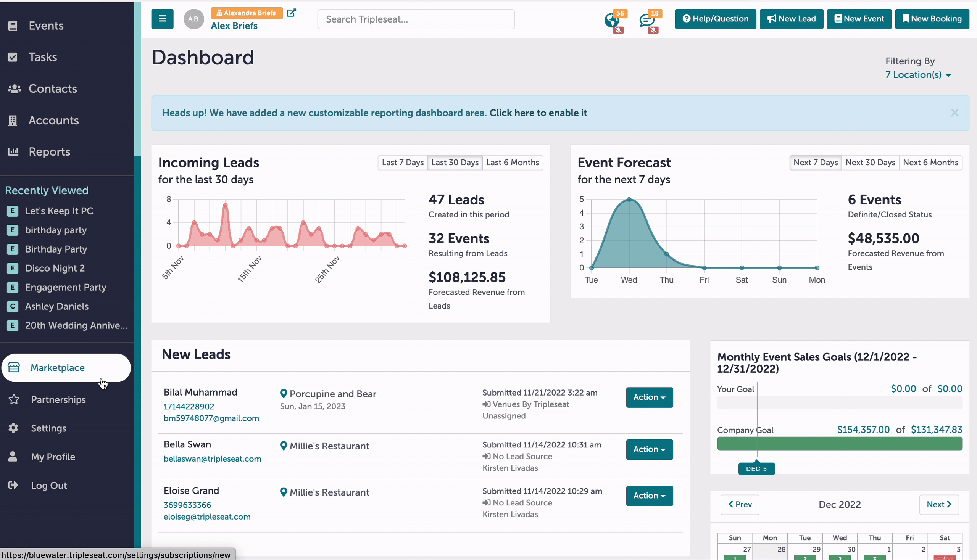Click the Your Goal progress bar
This screenshot has height=560, width=977.
[x=840, y=403]
